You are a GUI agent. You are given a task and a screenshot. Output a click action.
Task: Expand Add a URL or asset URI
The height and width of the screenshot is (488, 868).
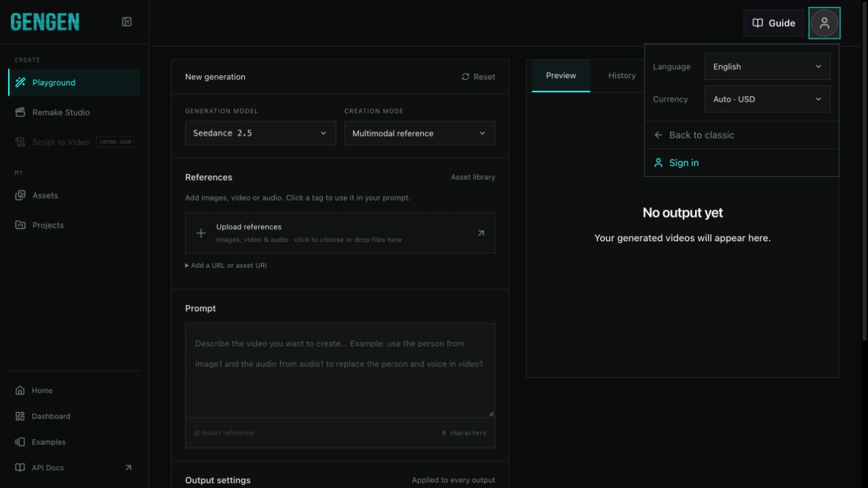click(x=226, y=265)
